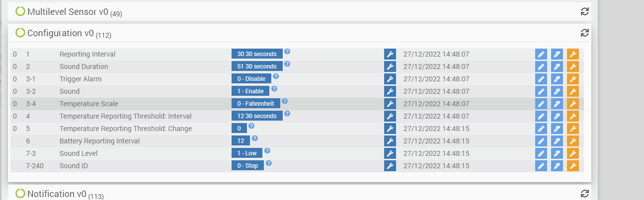Click dark blue wrench for Temperature Scale

pos(390,104)
